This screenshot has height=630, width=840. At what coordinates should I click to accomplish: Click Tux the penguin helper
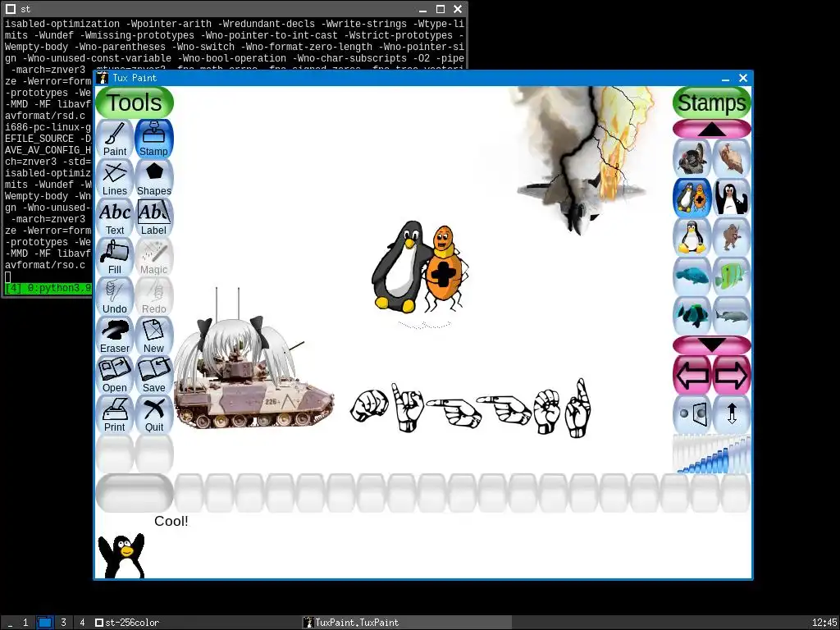tap(121, 555)
